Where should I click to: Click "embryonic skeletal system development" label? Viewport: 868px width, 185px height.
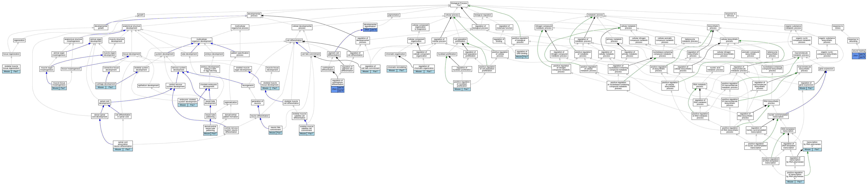point(188,101)
